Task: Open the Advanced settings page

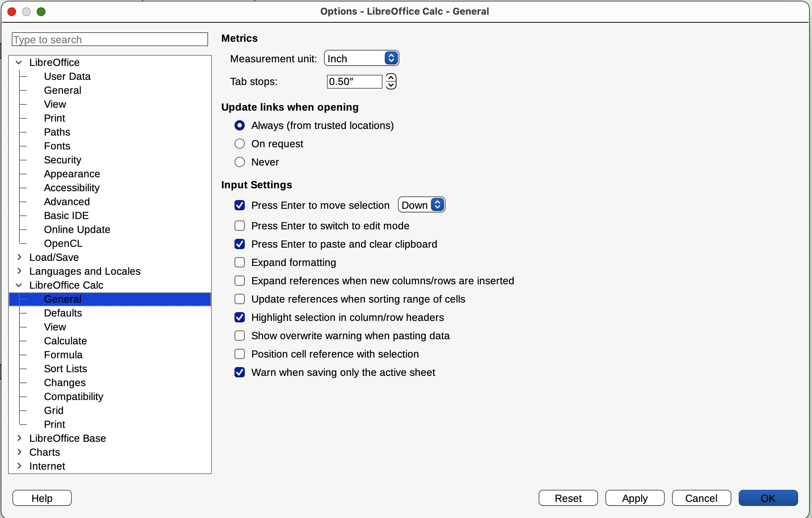Action: coord(67,202)
